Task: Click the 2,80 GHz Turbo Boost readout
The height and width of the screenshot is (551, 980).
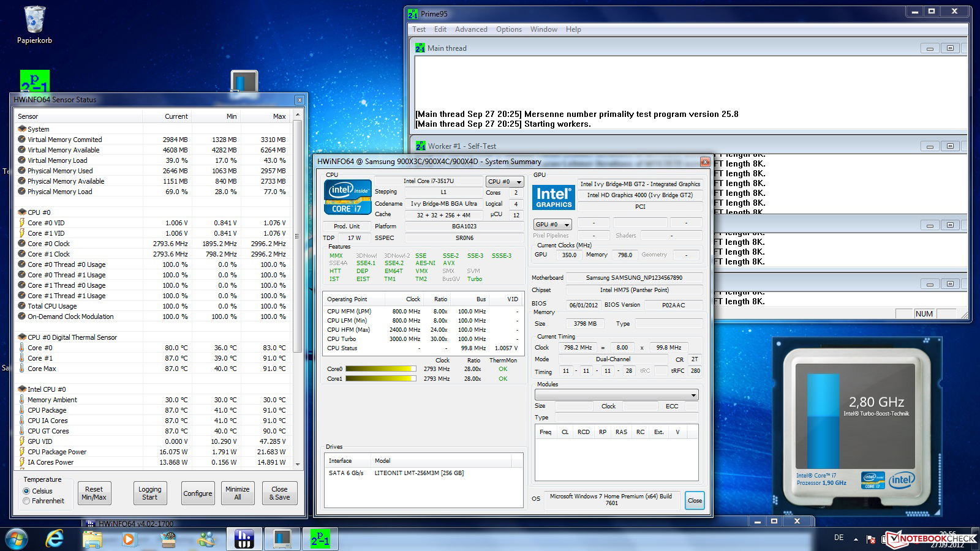Action: (x=876, y=402)
